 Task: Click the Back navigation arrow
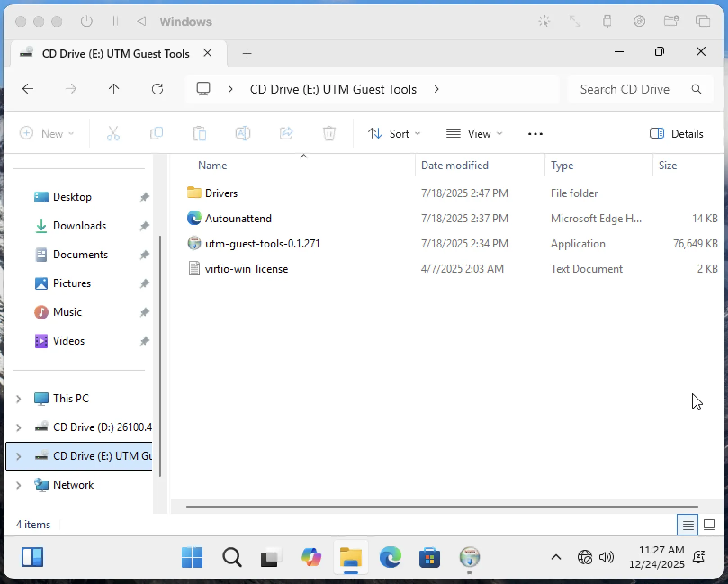(28, 89)
